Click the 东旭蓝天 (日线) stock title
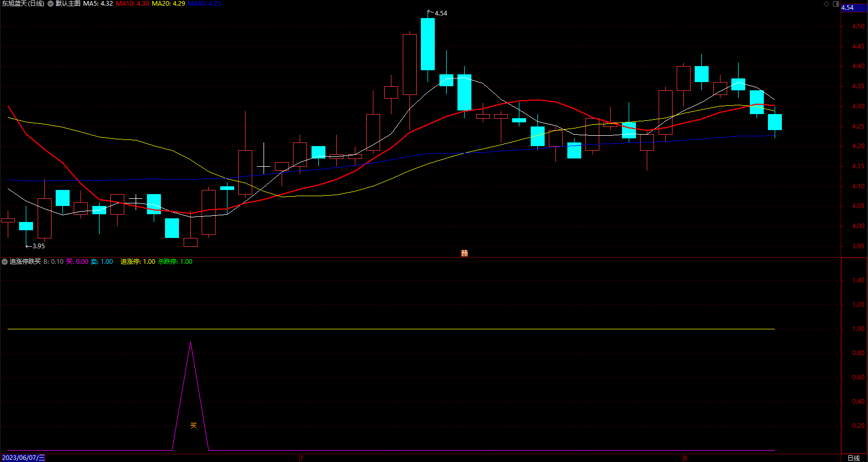This screenshot has width=868, height=462. pyautogui.click(x=23, y=4)
